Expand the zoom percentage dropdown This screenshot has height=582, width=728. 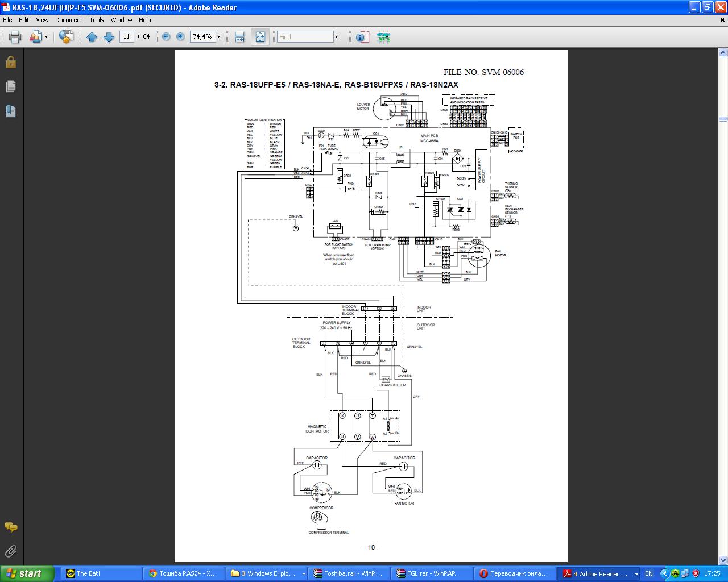click(218, 37)
